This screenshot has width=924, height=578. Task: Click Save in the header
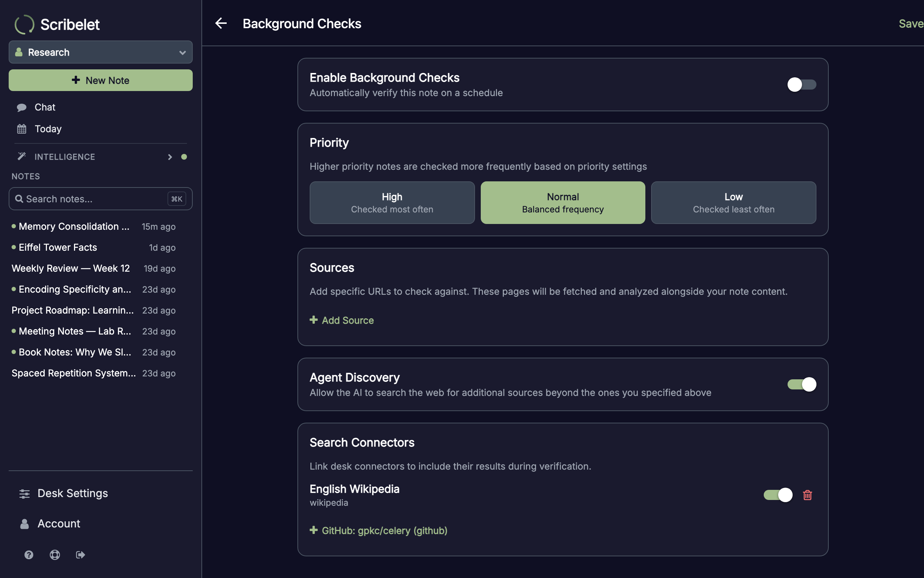coord(911,23)
